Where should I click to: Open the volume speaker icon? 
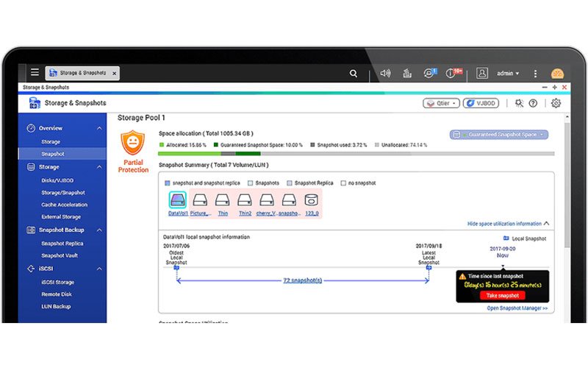click(x=384, y=74)
